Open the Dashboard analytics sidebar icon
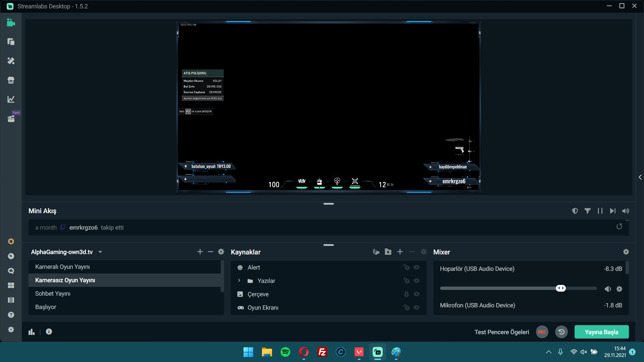Screen dimensions: 644x362 [x=11, y=99]
